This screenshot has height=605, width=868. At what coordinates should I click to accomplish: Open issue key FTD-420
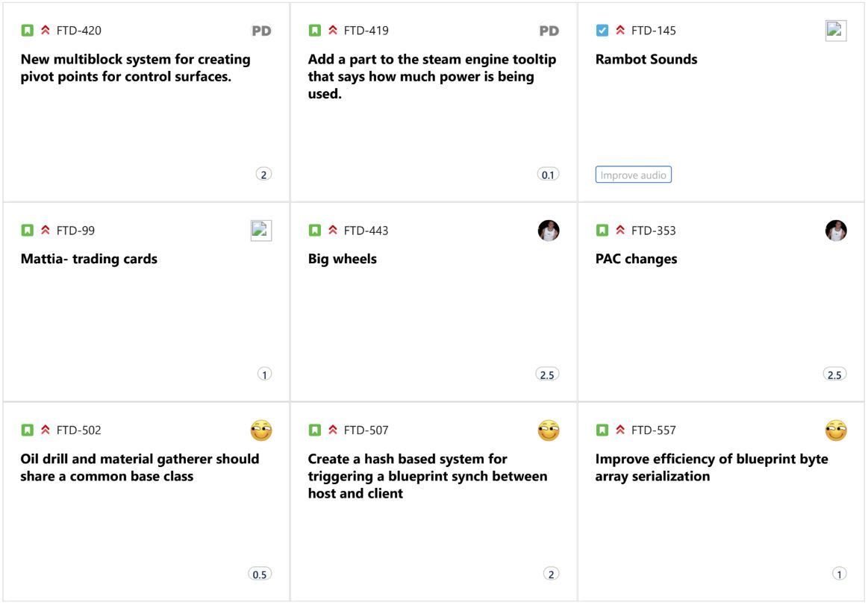[x=78, y=31]
